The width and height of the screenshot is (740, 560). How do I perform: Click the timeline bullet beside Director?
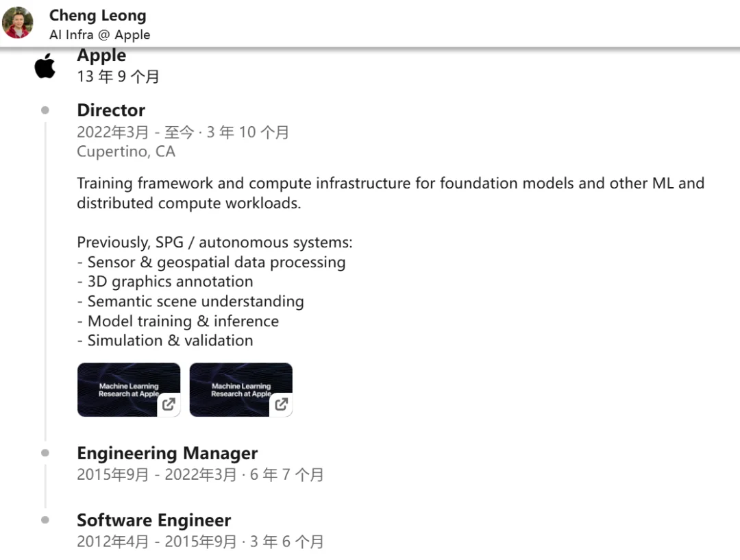(x=45, y=110)
